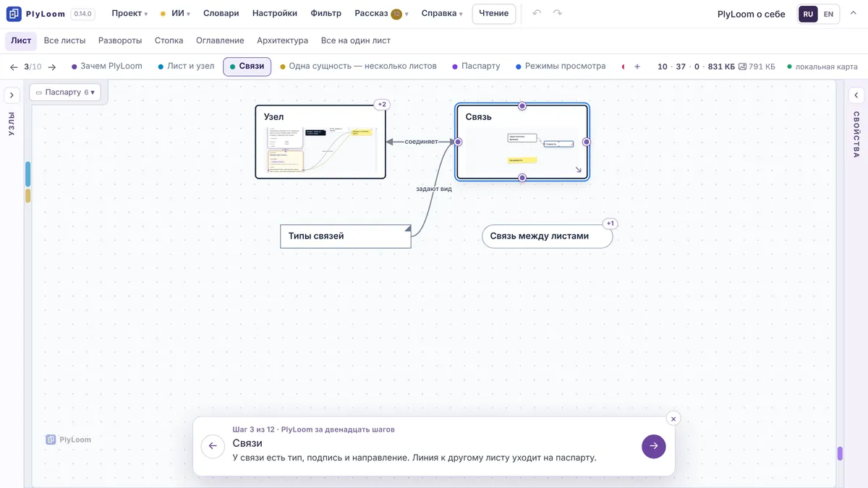This screenshot has width=868, height=488.
Task: Open the Зачем PlyLoom sheet
Action: coord(107,67)
